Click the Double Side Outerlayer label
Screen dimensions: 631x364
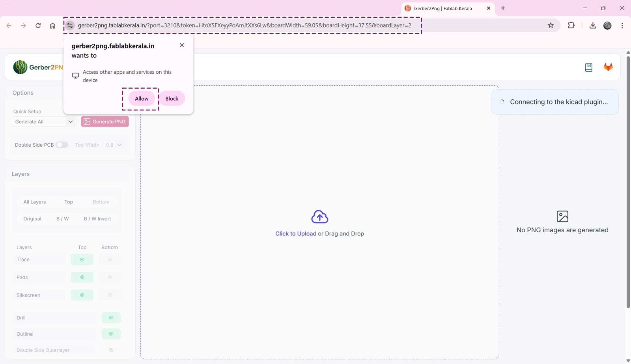[x=43, y=350]
